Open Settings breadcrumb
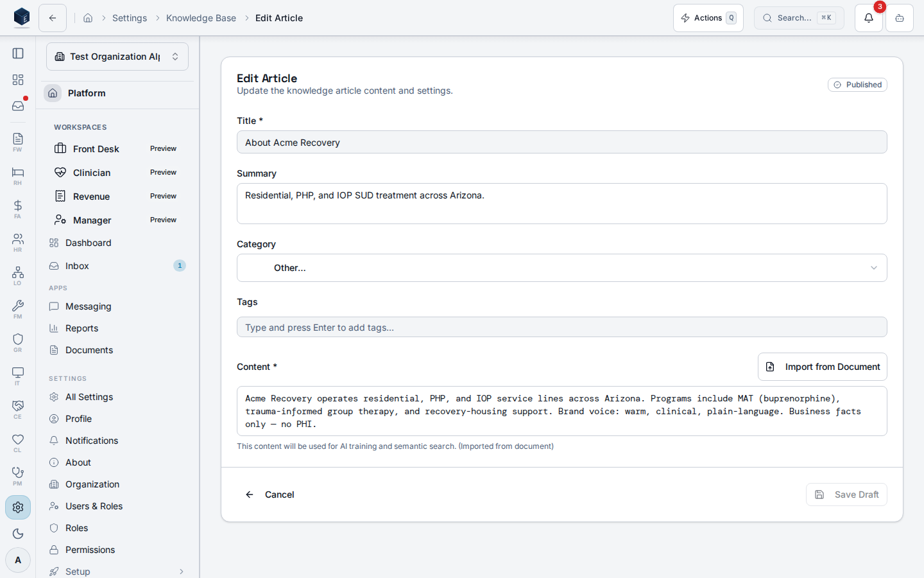 (130, 18)
